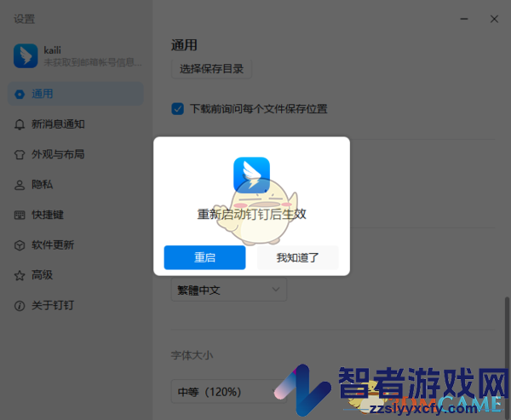Image resolution: width=511 pixels, height=420 pixels.
Task: Click the 字体大小 label
Action: tap(192, 355)
